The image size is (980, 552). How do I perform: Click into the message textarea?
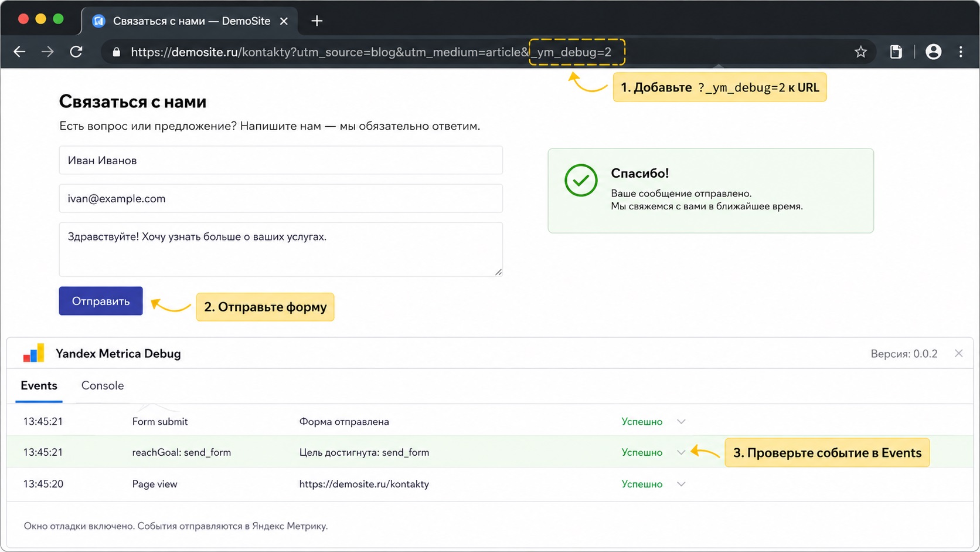tap(281, 249)
